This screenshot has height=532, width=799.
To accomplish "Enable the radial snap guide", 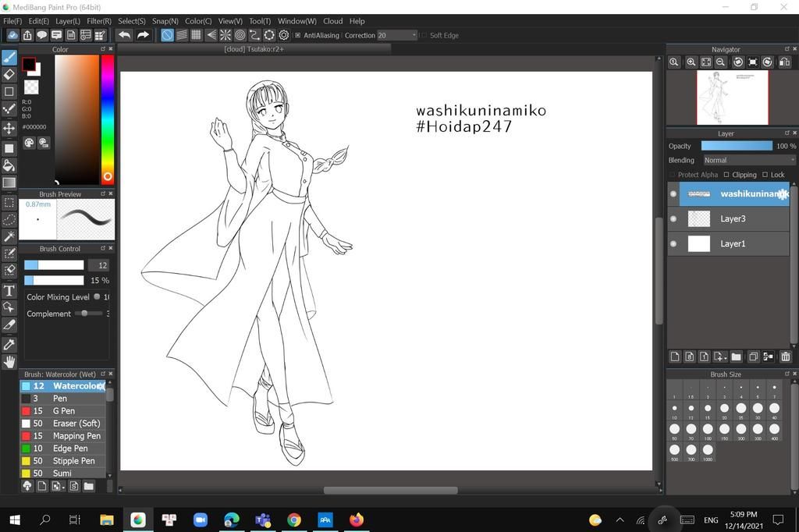I will tap(225, 35).
